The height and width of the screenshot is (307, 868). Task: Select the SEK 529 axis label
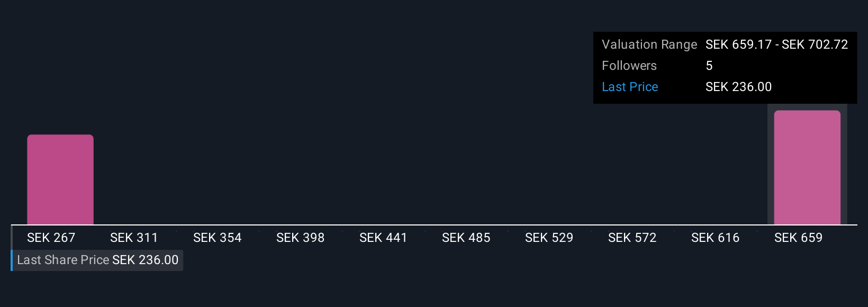pos(549,238)
